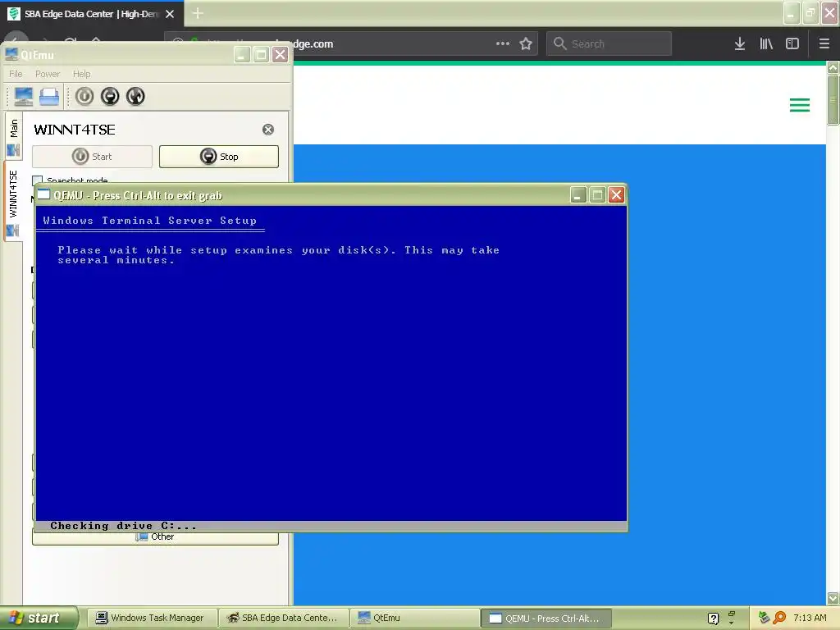This screenshot has height=630, width=840.
Task: Click the browser vertical scrollbar thumb
Action: point(833,99)
